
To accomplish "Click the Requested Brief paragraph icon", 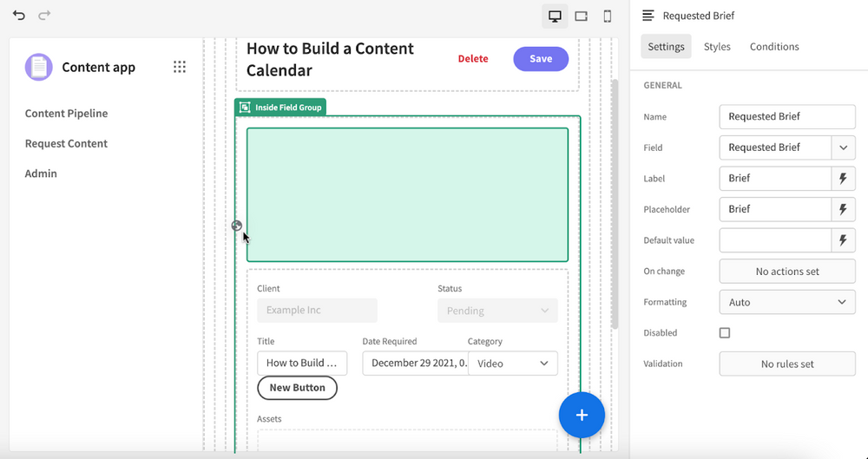I will pos(648,16).
